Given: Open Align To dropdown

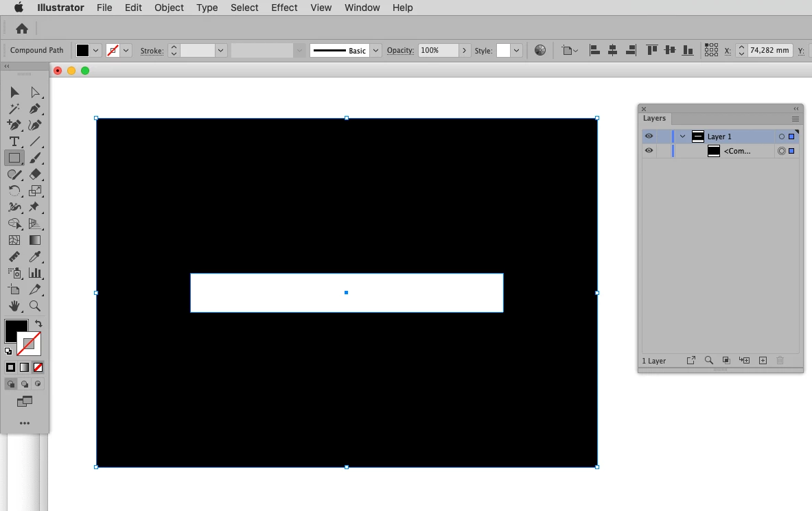Looking at the screenshot, I should 570,50.
